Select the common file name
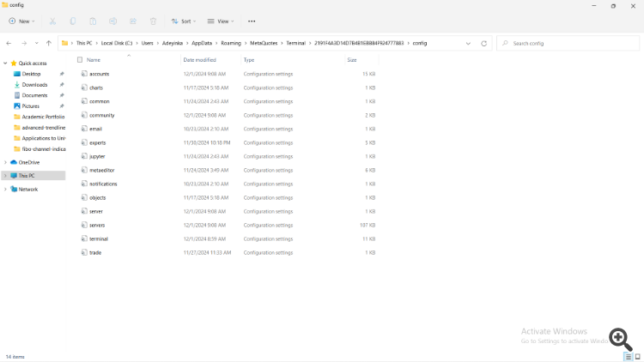Screen dimensions: 644x362 pos(100,101)
